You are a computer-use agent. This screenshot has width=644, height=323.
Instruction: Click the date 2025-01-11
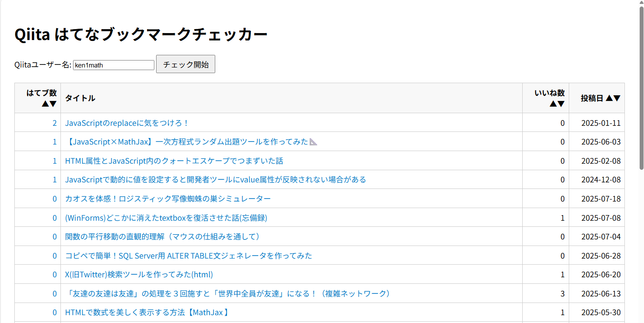(601, 123)
